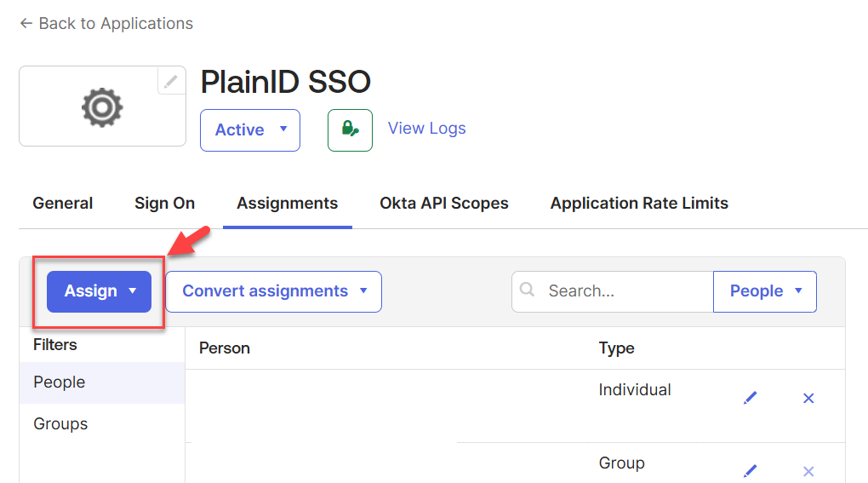This screenshot has width=868, height=483.
Task: Click the search magnifier icon
Action: (528, 290)
